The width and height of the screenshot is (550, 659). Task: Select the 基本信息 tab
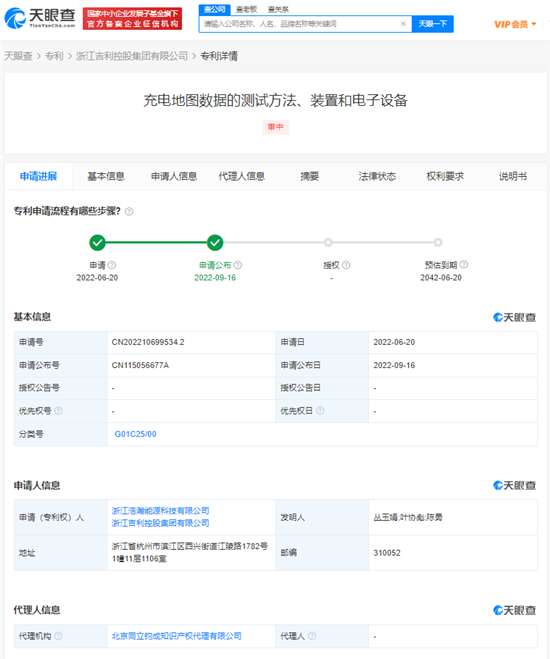[106, 176]
